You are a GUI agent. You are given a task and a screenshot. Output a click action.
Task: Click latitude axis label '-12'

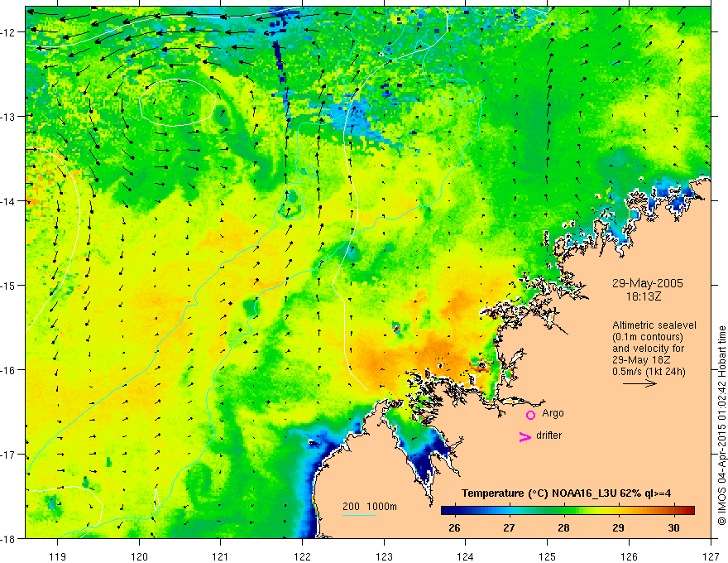coord(9,32)
